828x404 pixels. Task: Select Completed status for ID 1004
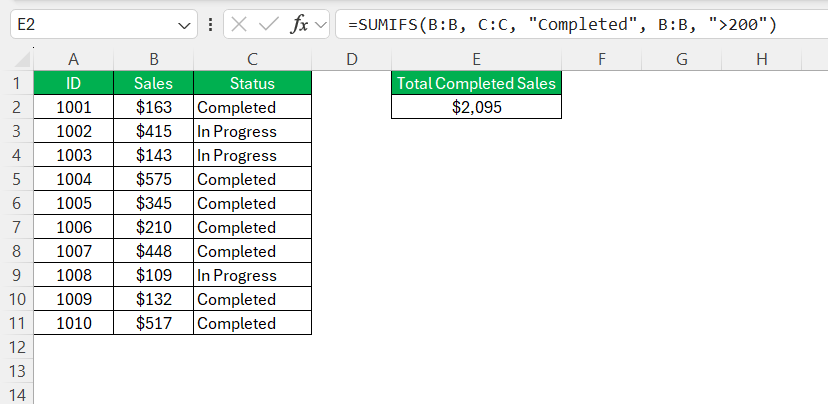252,179
